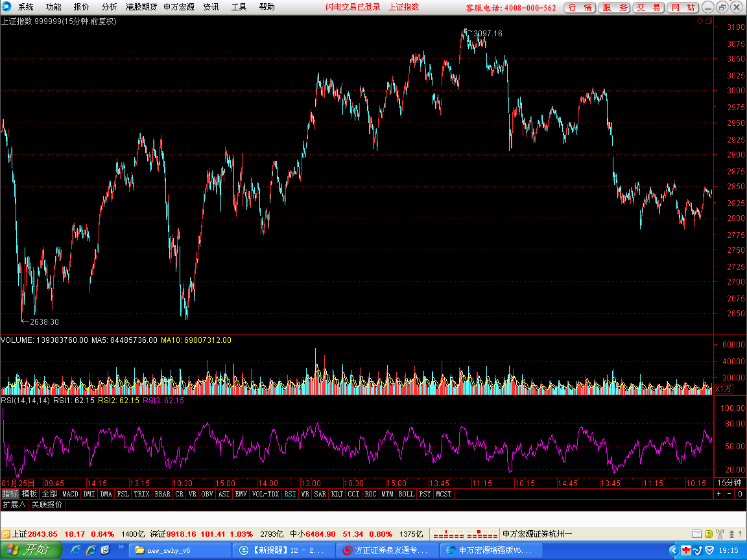Screen dimensions: 747x560
Task: Switch to the MACD indicator
Action: 70,494
